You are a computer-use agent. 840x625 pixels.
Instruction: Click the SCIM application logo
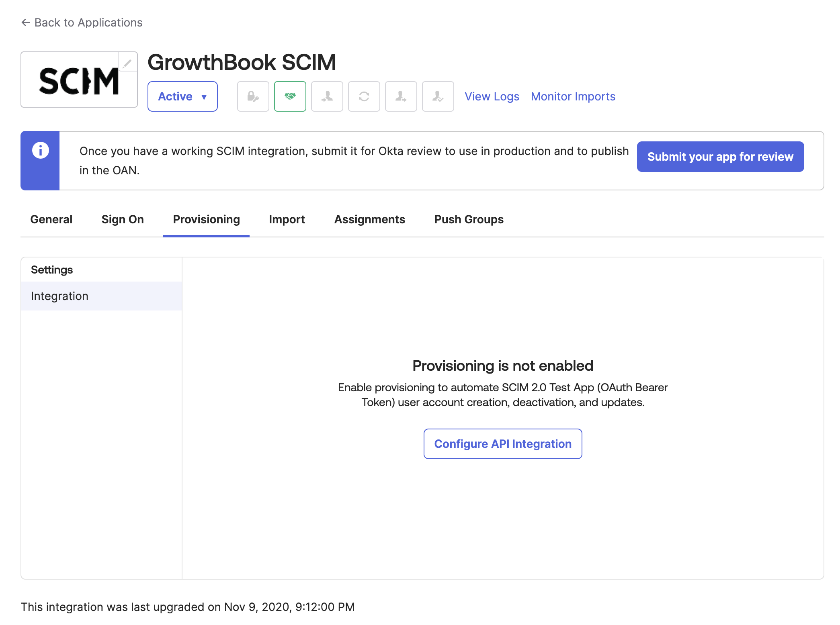pos(79,80)
